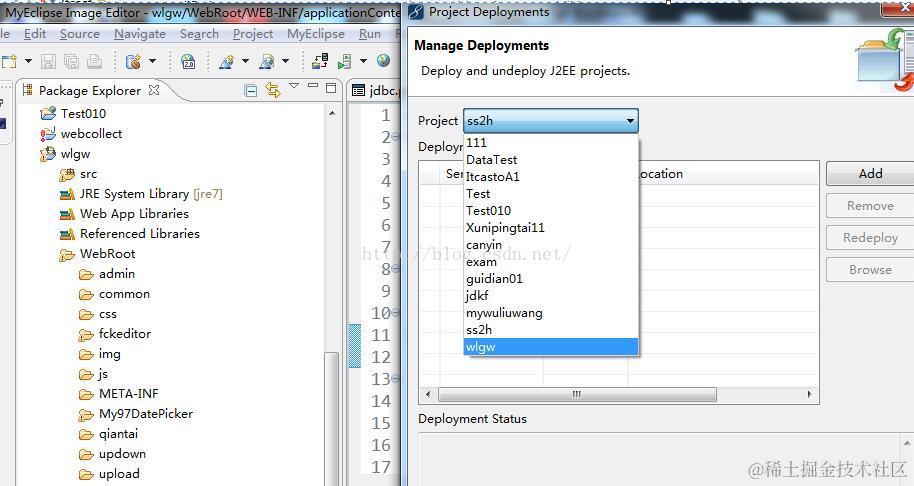Click the New wizard toolbar icon
This screenshot has width=914, height=486.
tap(9, 61)
